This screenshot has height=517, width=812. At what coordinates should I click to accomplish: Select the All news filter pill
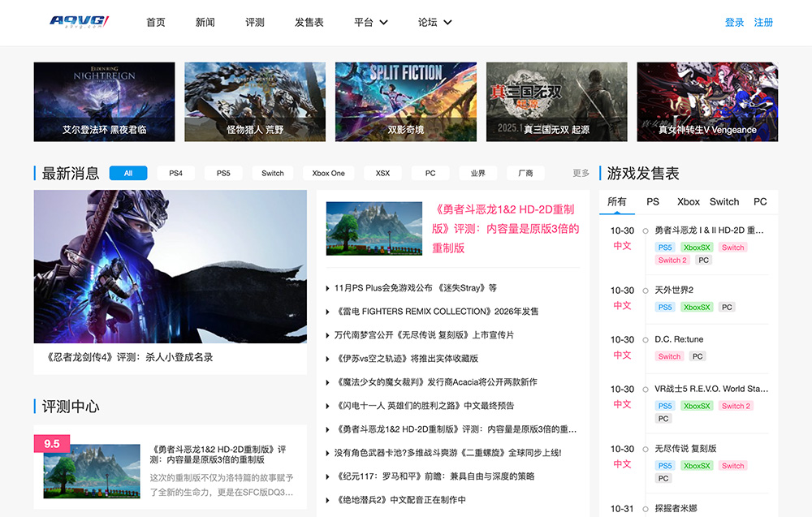[x=128, y=173]
